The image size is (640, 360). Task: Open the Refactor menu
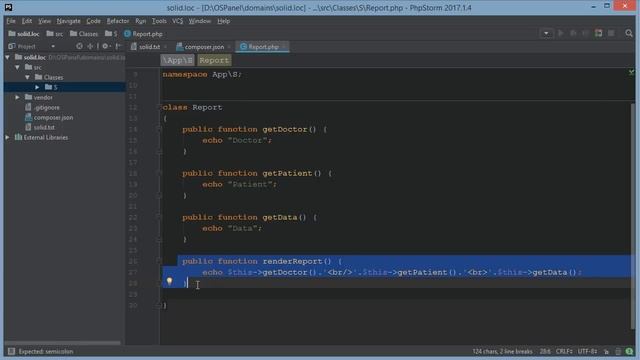coord(118,21)
